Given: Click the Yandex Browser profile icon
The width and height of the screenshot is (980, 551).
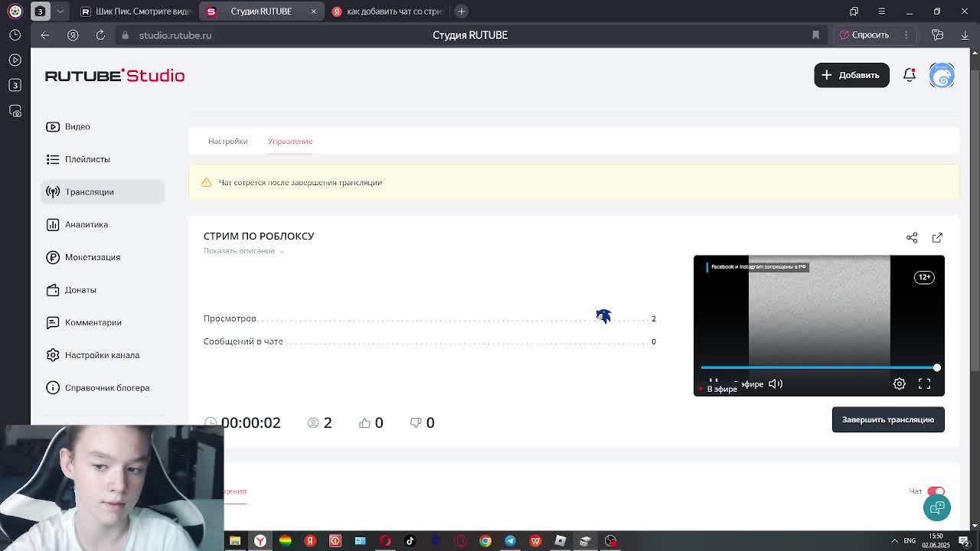Looking at the screenshot, I should (15, 11).
